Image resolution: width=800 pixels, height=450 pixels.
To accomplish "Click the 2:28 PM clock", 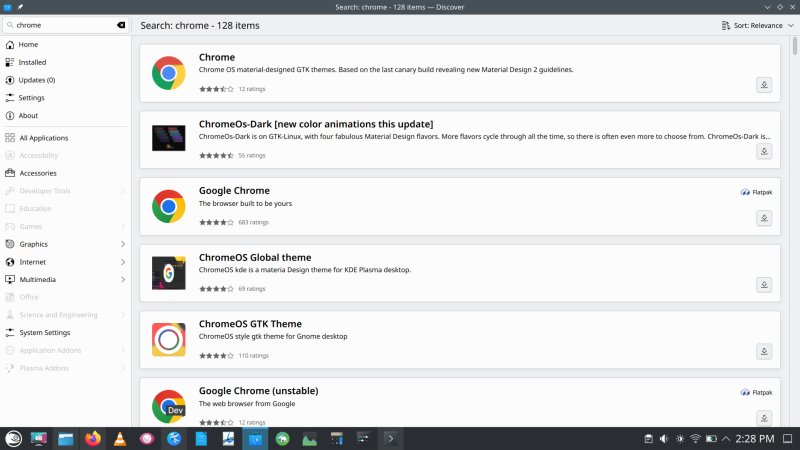I will coord(755,439).
